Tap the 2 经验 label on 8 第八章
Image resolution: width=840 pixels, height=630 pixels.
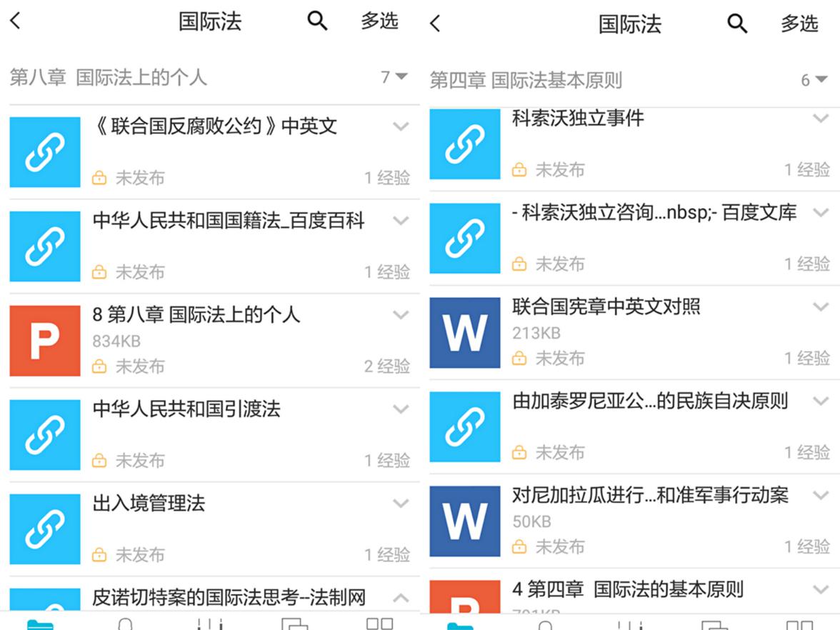pos(386,366)
